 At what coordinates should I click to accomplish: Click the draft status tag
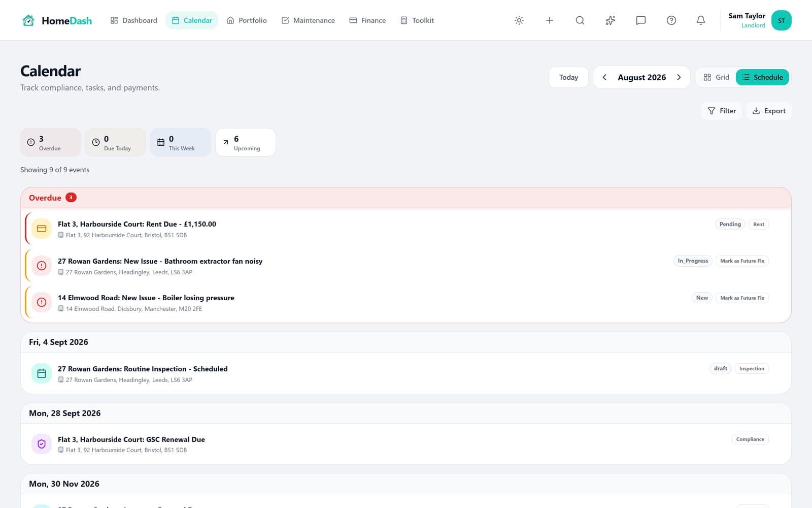click(720, 369)
